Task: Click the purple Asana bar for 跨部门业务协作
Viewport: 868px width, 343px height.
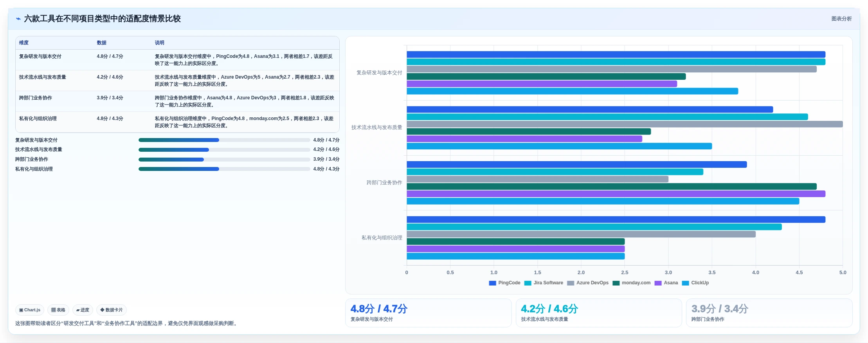Action: [616, 194]
